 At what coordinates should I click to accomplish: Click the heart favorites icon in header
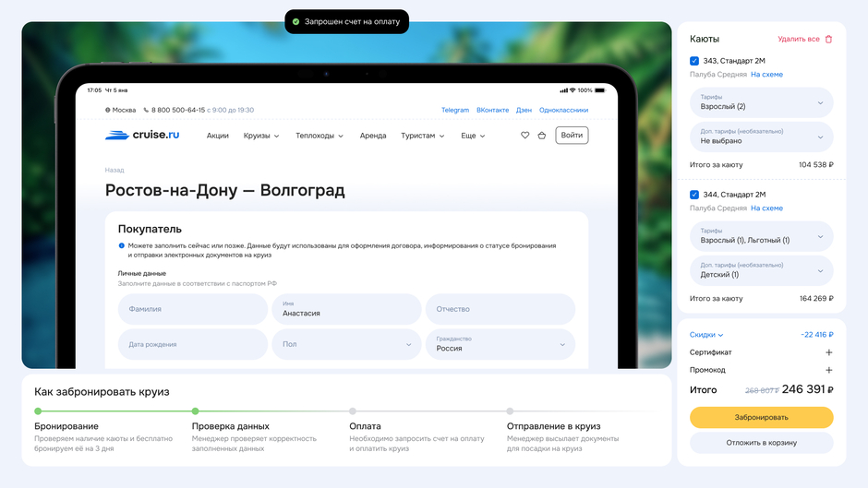524,135
